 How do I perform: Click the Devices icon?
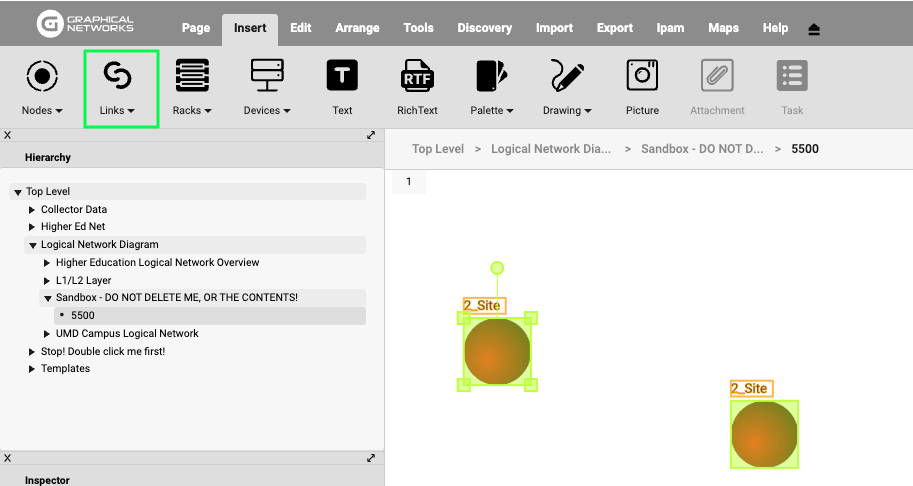tap(267, 76)
